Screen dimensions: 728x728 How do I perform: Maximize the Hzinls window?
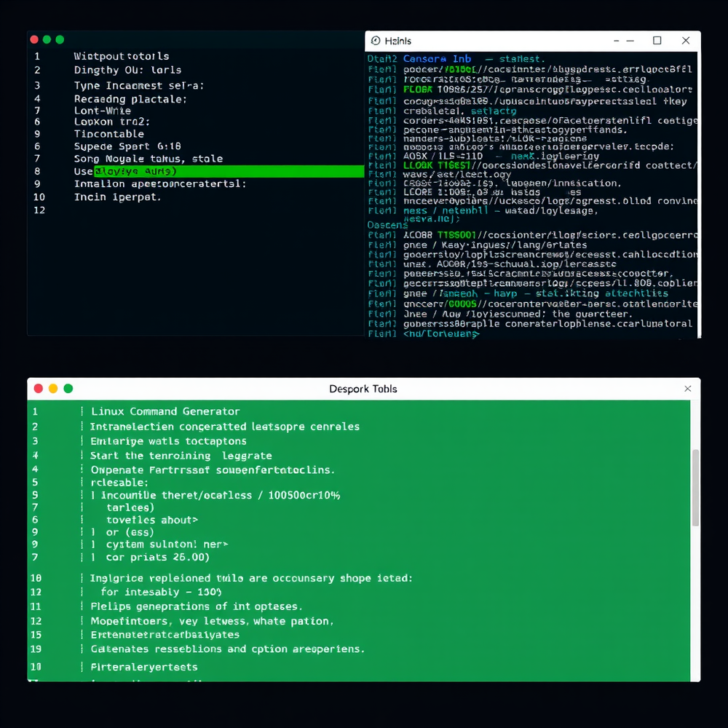(x=657, y=40)
